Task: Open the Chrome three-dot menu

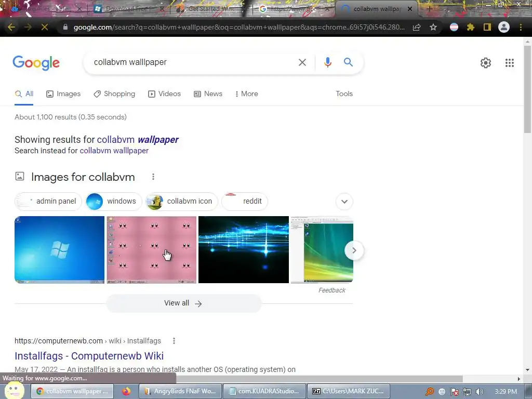Action: tap(521, 27)
